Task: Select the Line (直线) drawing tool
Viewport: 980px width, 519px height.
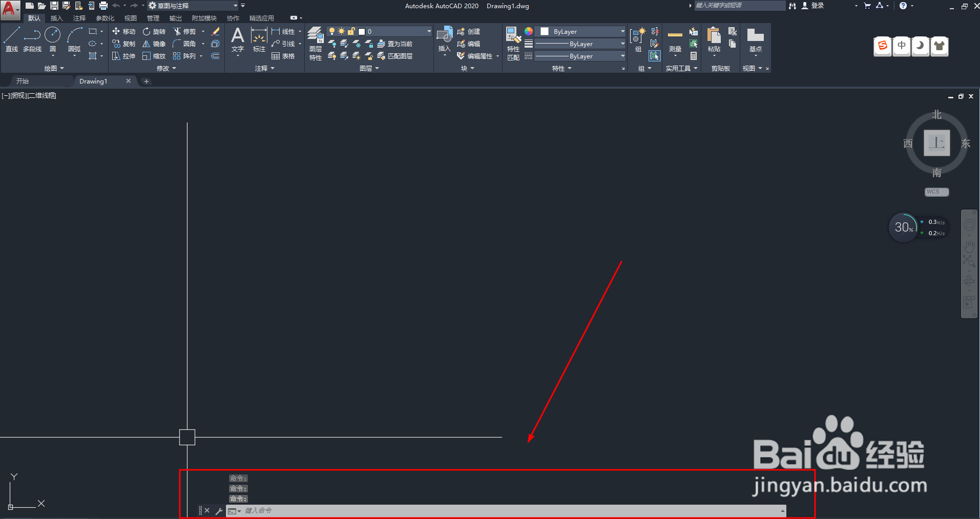Action: (x=12, y=39)
